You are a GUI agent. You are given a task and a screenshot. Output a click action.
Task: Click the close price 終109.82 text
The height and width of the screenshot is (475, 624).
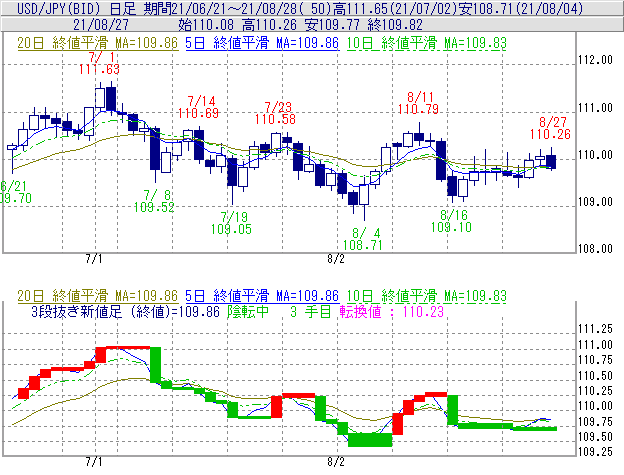395,25
